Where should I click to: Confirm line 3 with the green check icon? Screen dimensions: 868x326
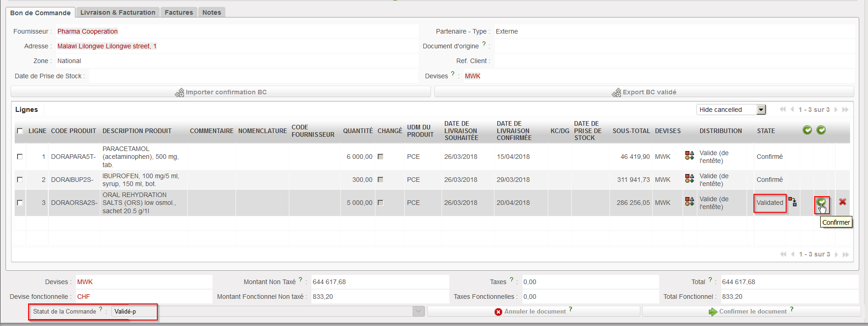click(821, 202)
